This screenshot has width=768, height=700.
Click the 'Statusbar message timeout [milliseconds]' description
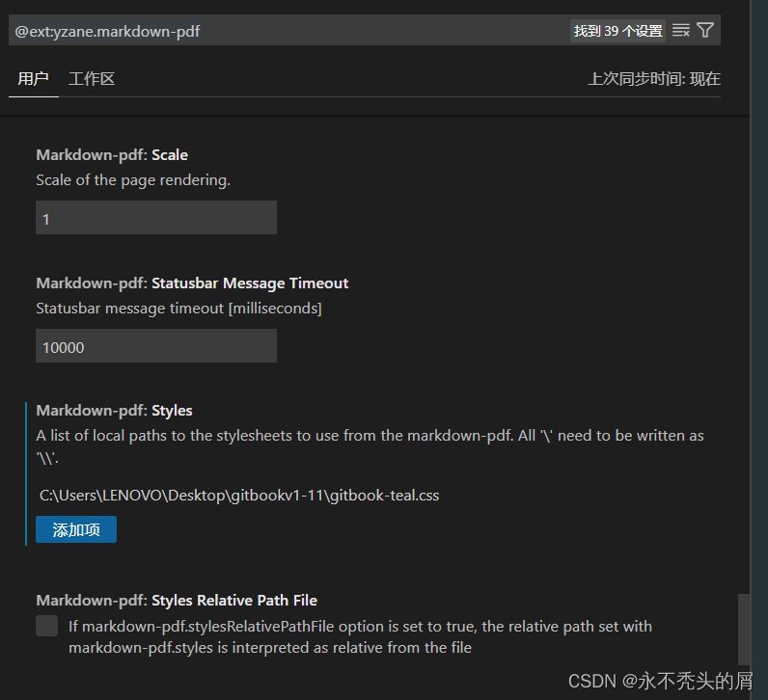click(x=178, y=309)
